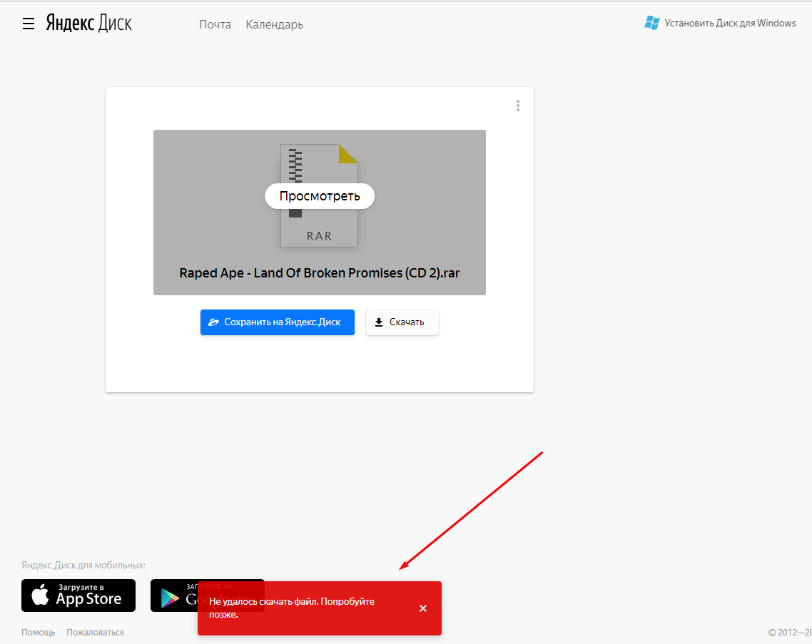The width and height of the screenshot is (812, 644).
Task: Click the Пожаловаться link
Action: point(96,632)
